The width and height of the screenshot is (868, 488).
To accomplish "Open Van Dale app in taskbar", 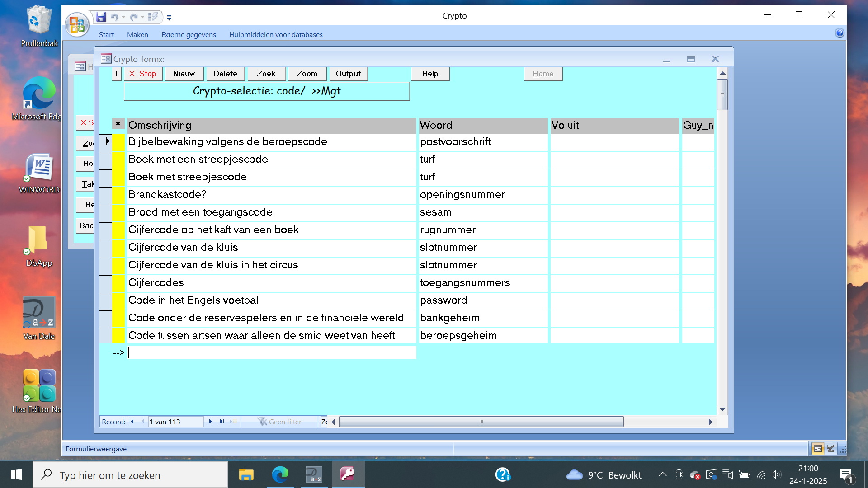I will 314,475.
